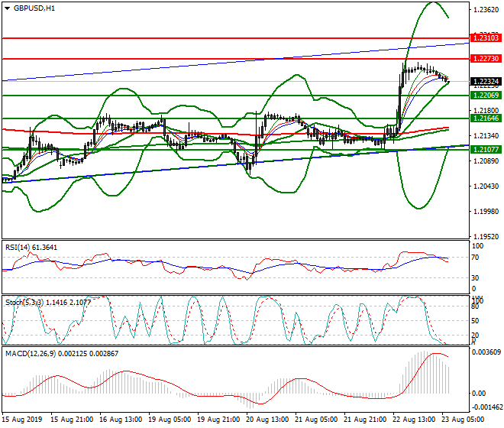Click the 1.21340 price scale value
504x428 pixels.
pos(486,136)
